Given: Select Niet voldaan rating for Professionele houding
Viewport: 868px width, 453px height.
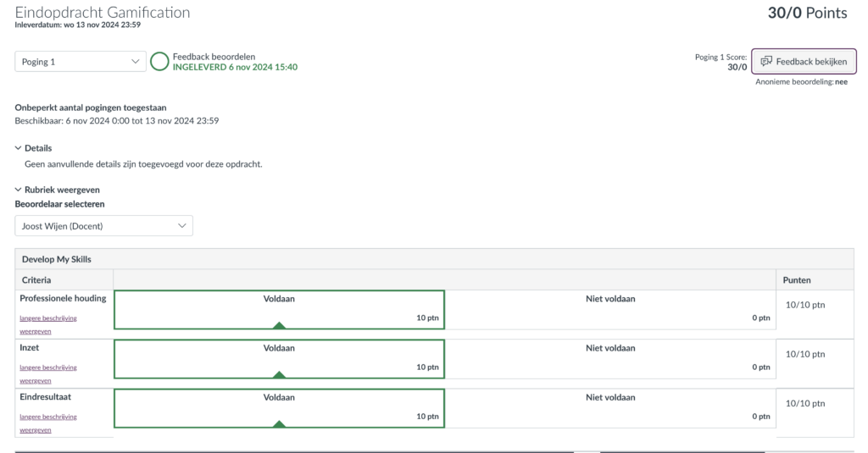Looking at the screenshot, I should point(610,310).
